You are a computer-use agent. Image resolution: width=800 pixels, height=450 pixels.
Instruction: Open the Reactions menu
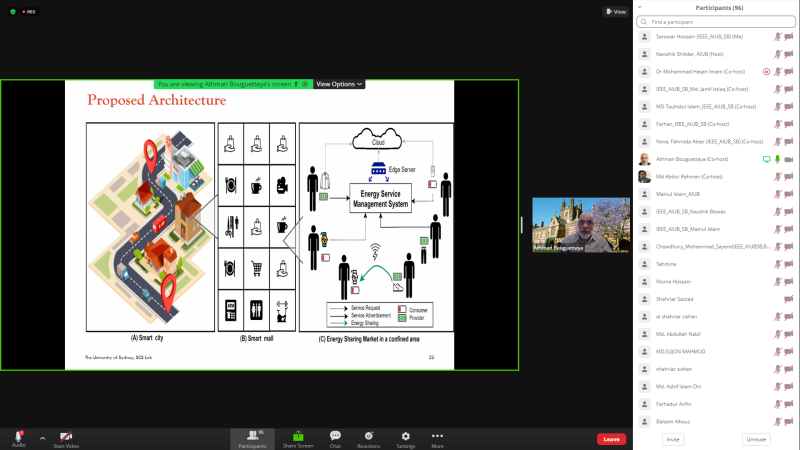(369, 437)
